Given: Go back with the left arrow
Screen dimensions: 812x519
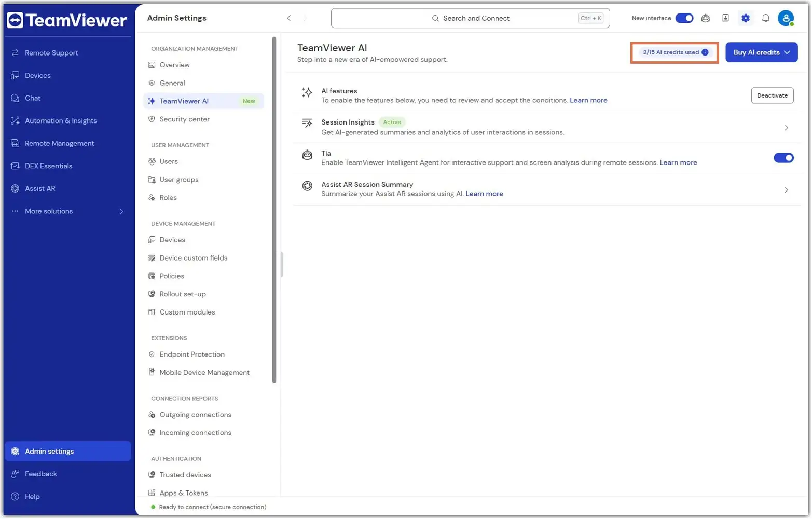Looking at the screenshot, I should [289, 18].
